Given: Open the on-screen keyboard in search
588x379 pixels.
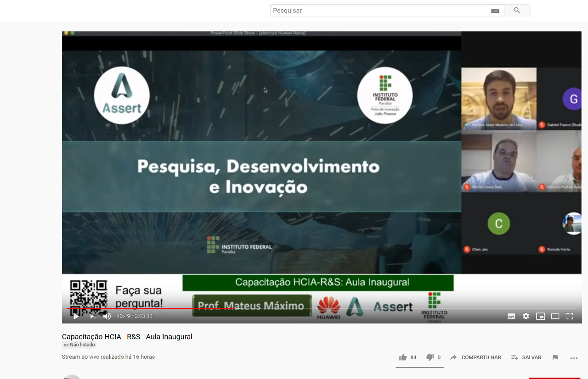Looking at the screenshot, I should [x=495, y=10].
